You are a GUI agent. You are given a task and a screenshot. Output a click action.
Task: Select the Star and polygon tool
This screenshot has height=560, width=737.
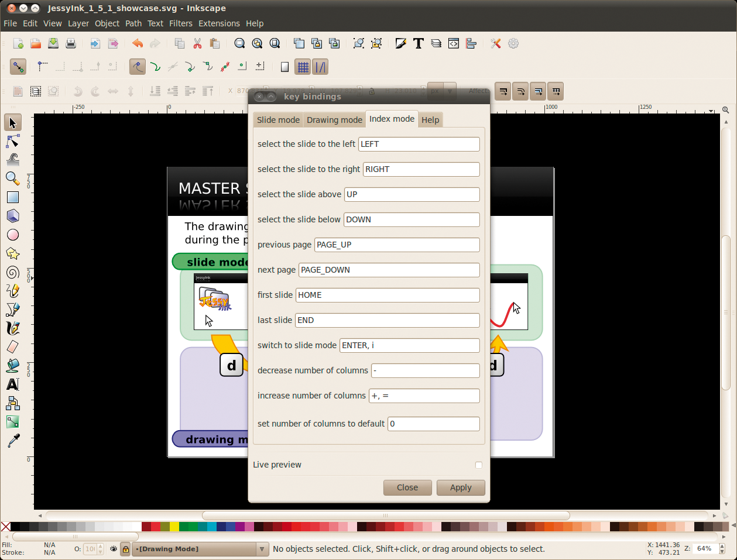coord(13,253)
